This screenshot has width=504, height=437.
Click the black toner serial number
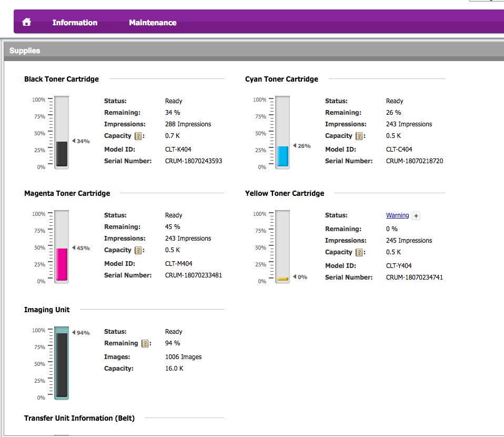tap(194, 161)
